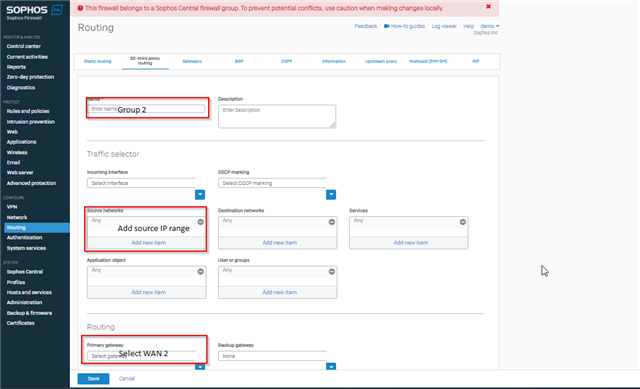Remove Any from Destination networks

pyautogui.click(x=331, y=222)
